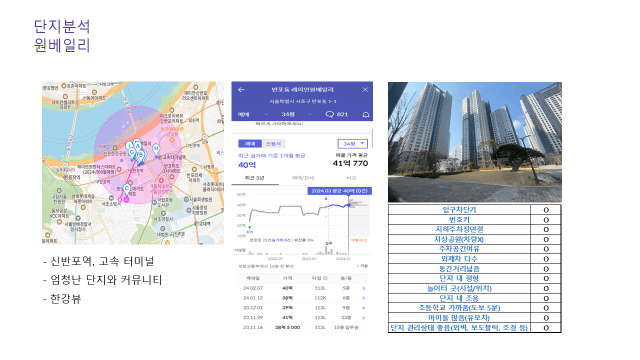The width and height of the screenshot is (640, 360).
Task: Expand the 매매 dropdown in the purple header
Action: tap(253, 114)
